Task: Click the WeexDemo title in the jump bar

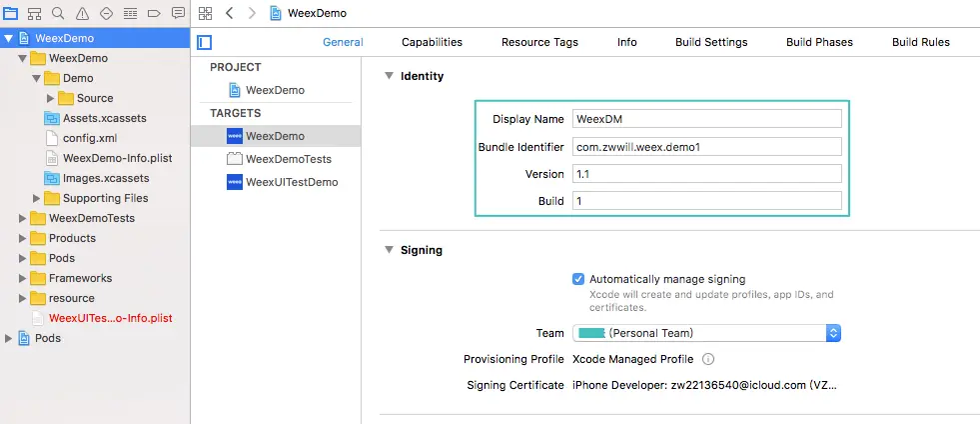Action: pos(317,13)
